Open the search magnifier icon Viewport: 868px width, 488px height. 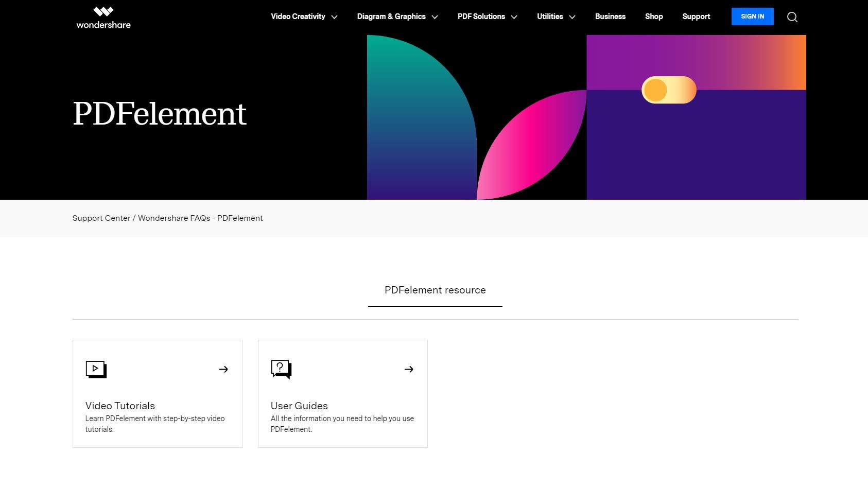click(x=792, y=17)
